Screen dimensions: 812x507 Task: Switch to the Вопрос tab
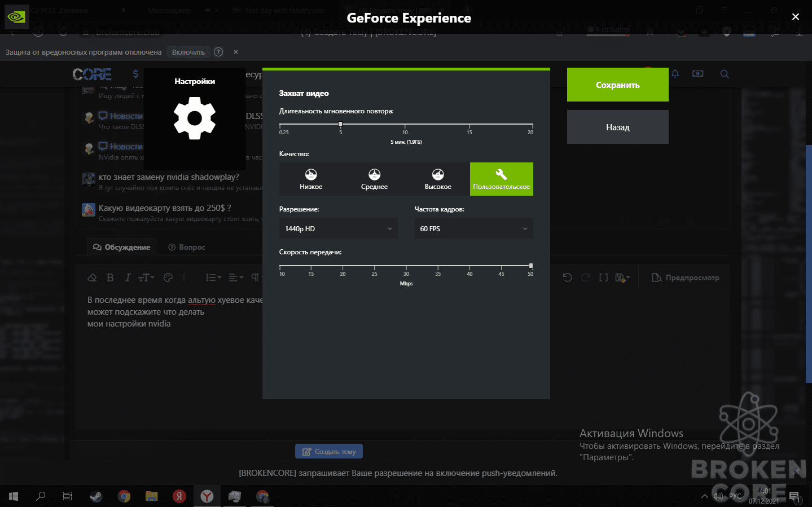187,247
